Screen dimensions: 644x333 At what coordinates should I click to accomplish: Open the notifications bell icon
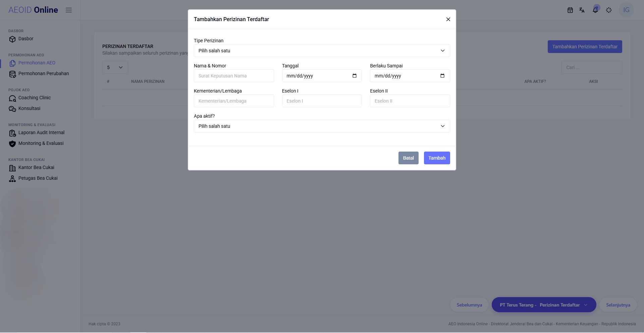coord(595,10)
